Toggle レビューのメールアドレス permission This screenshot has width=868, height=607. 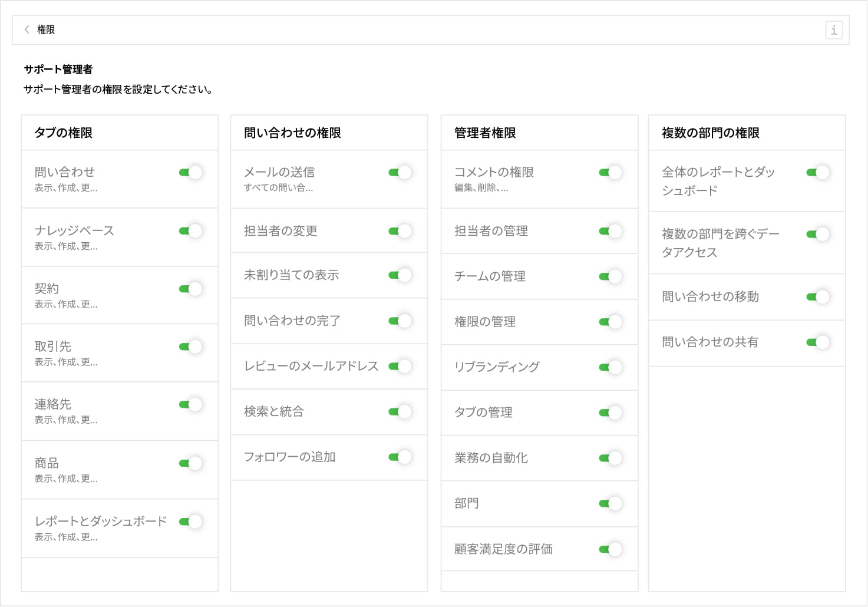(400, 367)
